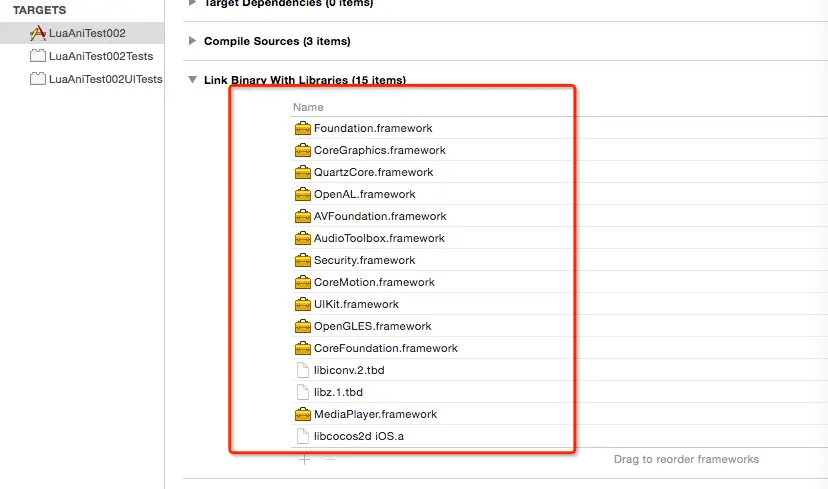The height and width of the screenshot is (489, 828).
Task: Click the UIKit.framework toolbox icon
Action: tap(303, 304)
